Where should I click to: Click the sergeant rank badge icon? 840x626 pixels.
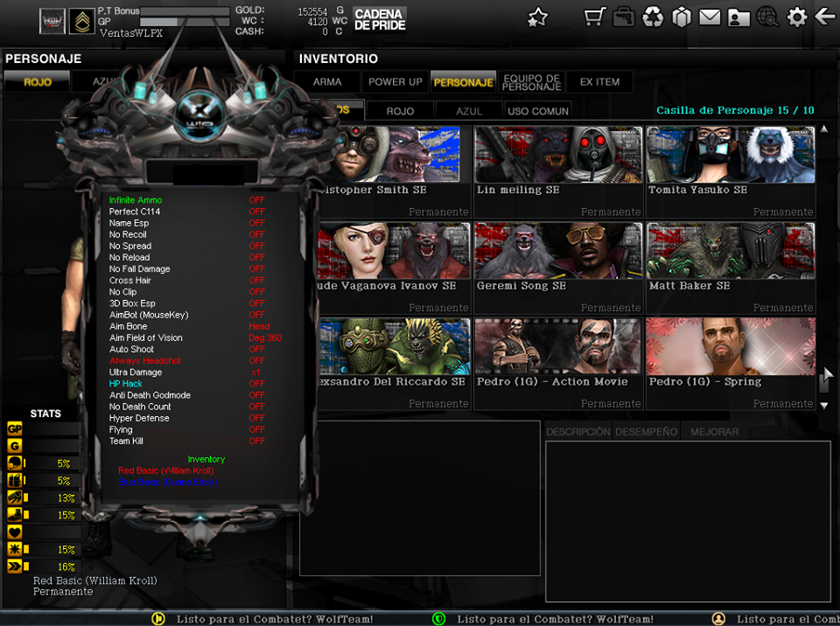[81, 21]
